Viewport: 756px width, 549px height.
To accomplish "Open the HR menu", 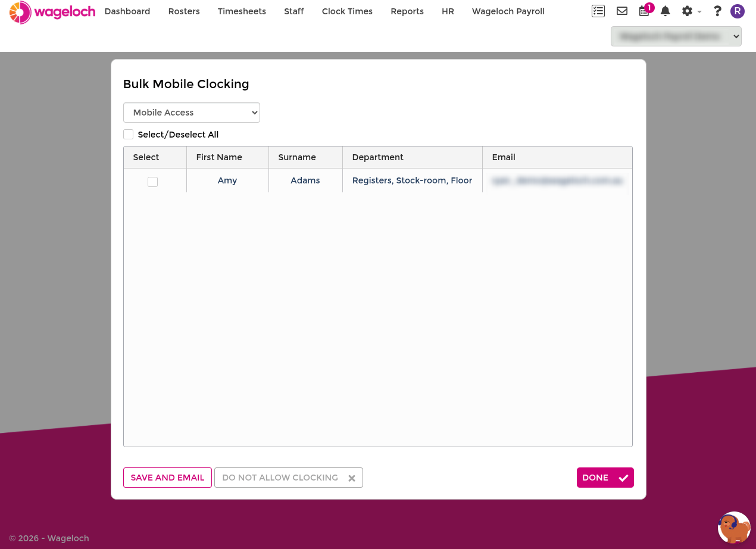I will 448,11.
